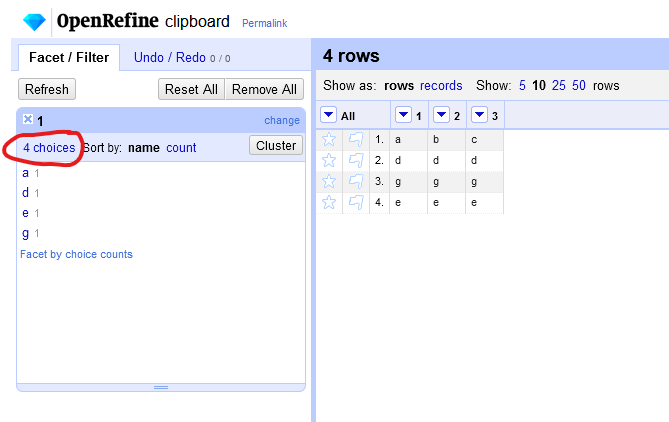This screenshot has height=422, width=669.
Task: Show 5 rows per page
Action: coord(522,85)
